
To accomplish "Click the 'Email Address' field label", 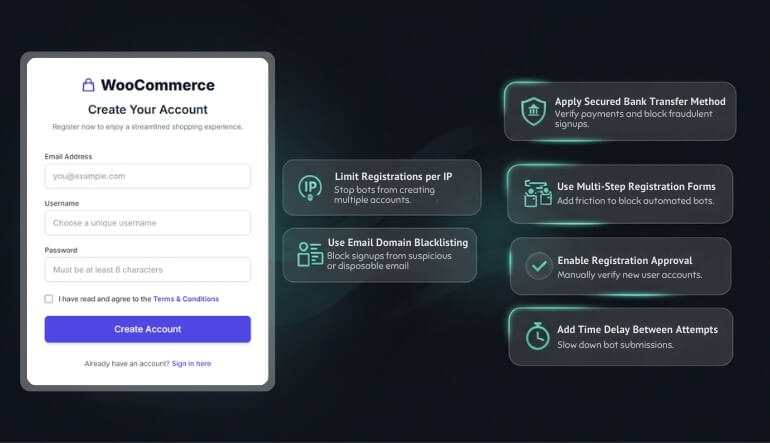I will coord(68,157).
